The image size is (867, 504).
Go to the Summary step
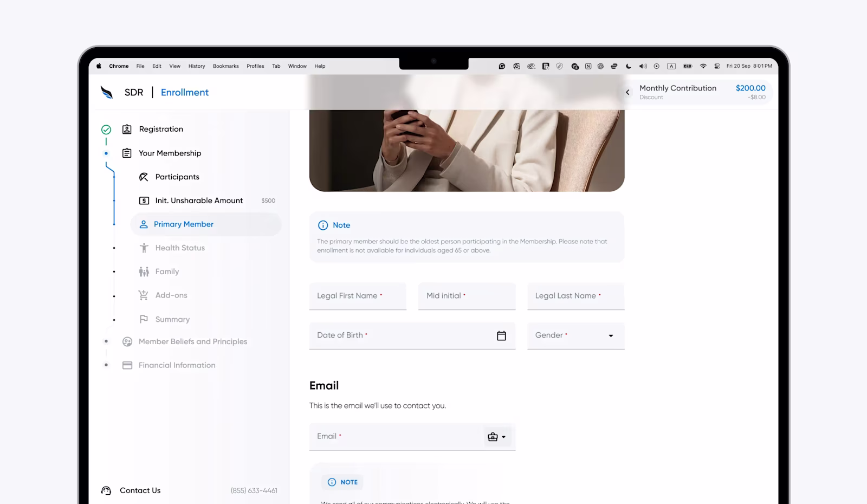click(x=172, y=319)
